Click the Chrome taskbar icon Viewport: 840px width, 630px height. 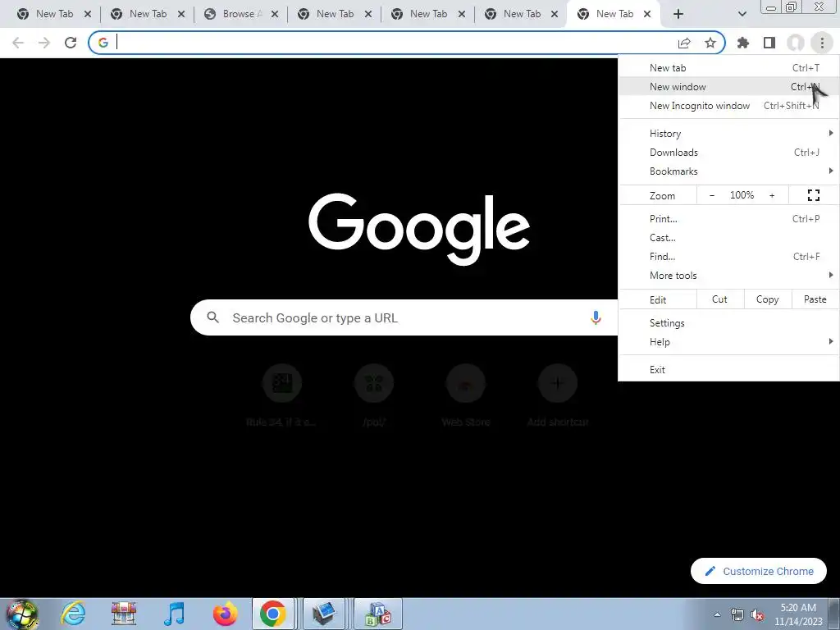pyautogui.click(x=272, y=614)
